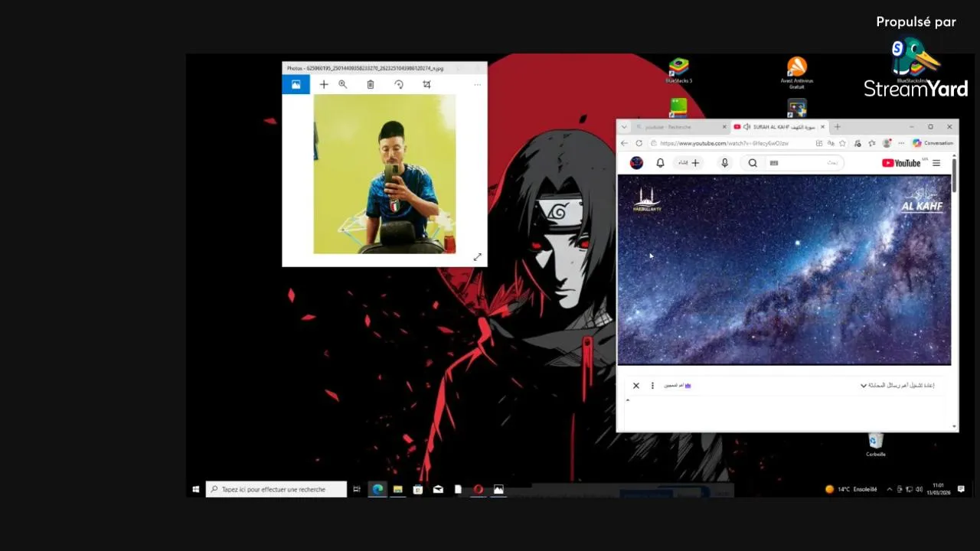This screenshot has width=980, height=551.
Task: Open the Copilot Conversation button
Action: point(933,143)
